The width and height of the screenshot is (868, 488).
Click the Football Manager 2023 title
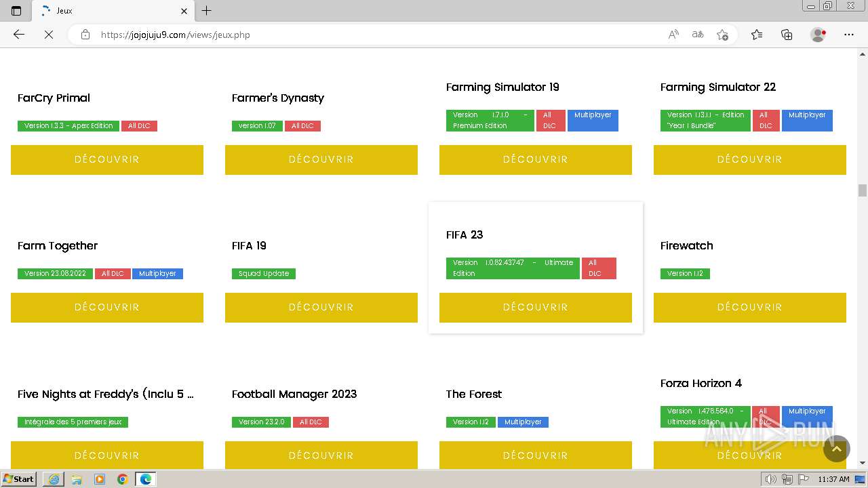pyautogui.click(x=294, y=394)
